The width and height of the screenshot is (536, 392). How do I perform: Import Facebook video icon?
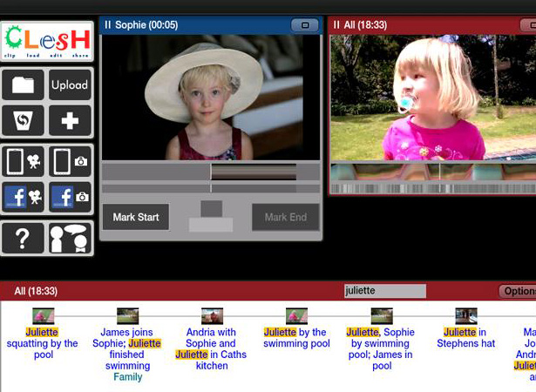pos(23,197)
